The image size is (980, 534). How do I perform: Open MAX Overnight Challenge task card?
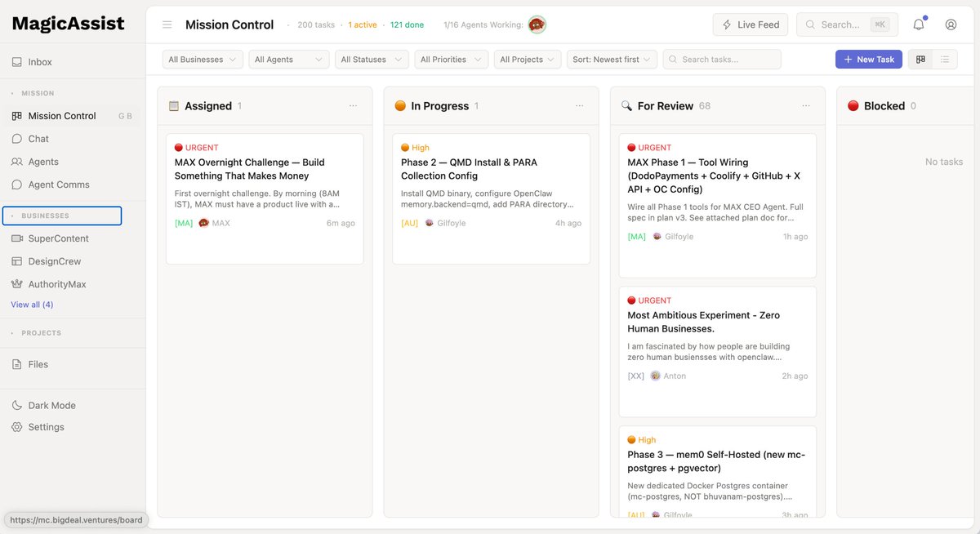pyautogui.click(x=265, y=199)
